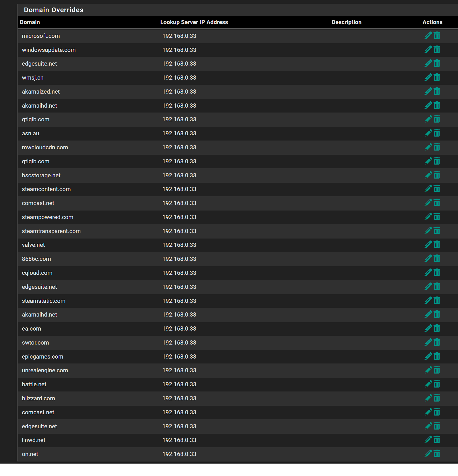Edit the swtor.com override
This screenshot has width=458, height=476.
pyautogui.click(x=428, y=342)
